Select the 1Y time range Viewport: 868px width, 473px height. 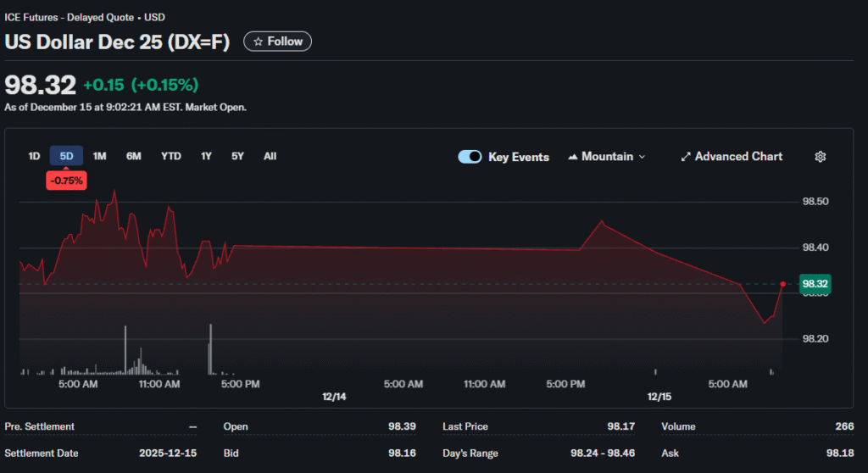pos(206,156)
